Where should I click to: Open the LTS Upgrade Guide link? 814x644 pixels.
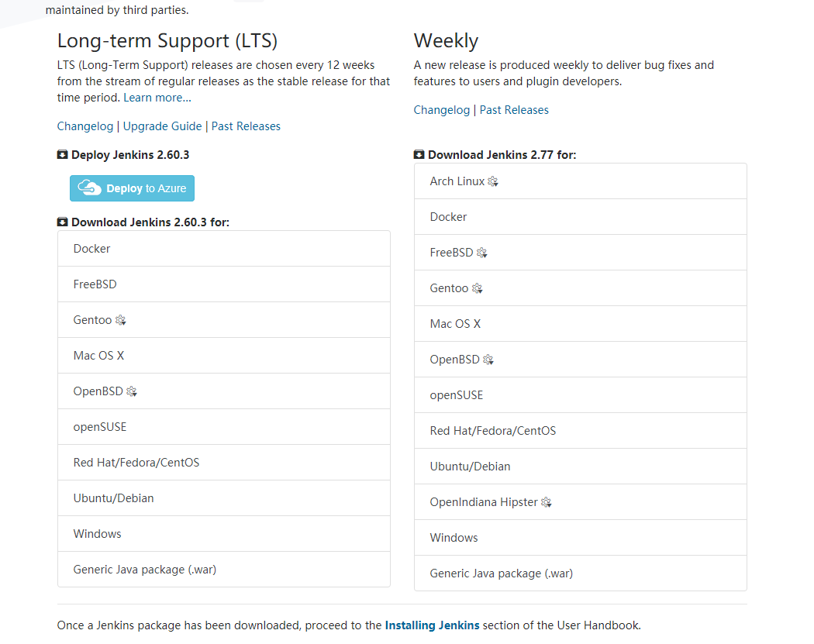coord(162,126)
